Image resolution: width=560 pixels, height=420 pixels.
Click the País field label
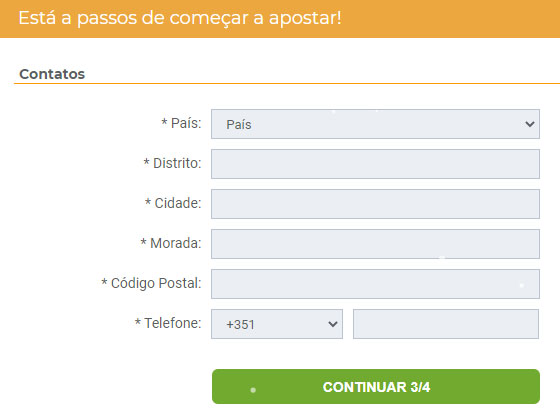coord(186,123)
